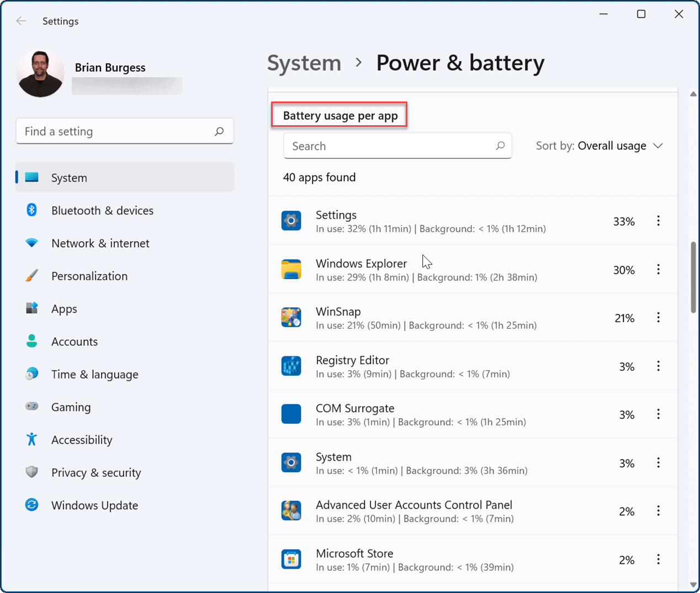Open more options for Settings app row
This screenshot has width=700, height=593.
[658, 221]
